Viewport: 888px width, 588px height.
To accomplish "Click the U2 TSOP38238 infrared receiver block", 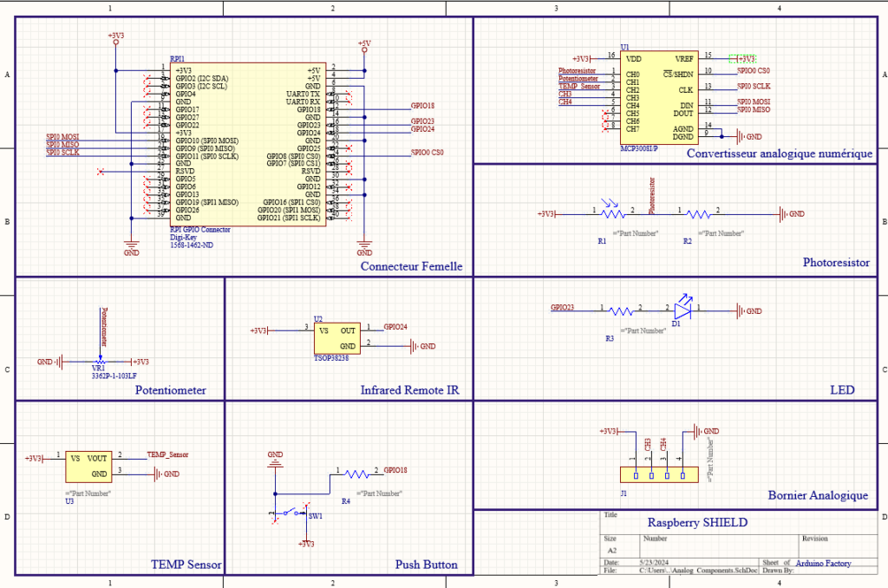I will click(x=336, y=338).
